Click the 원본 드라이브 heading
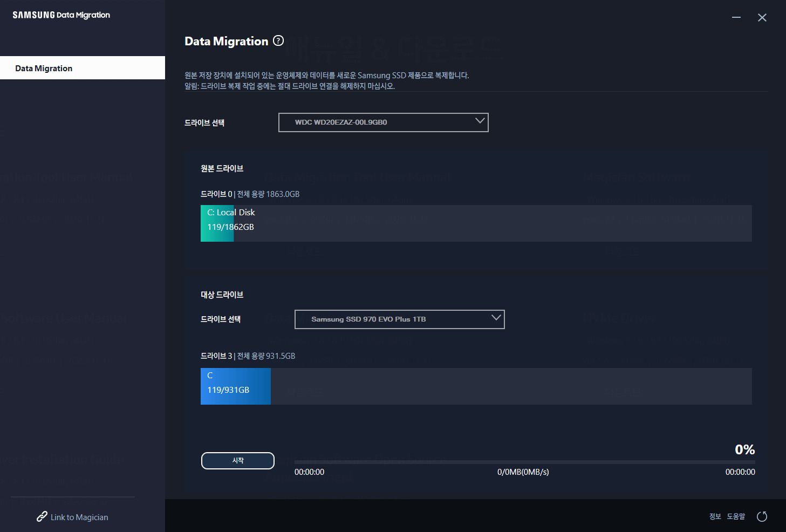Screen dimensions: 786x532 (222, 168)
